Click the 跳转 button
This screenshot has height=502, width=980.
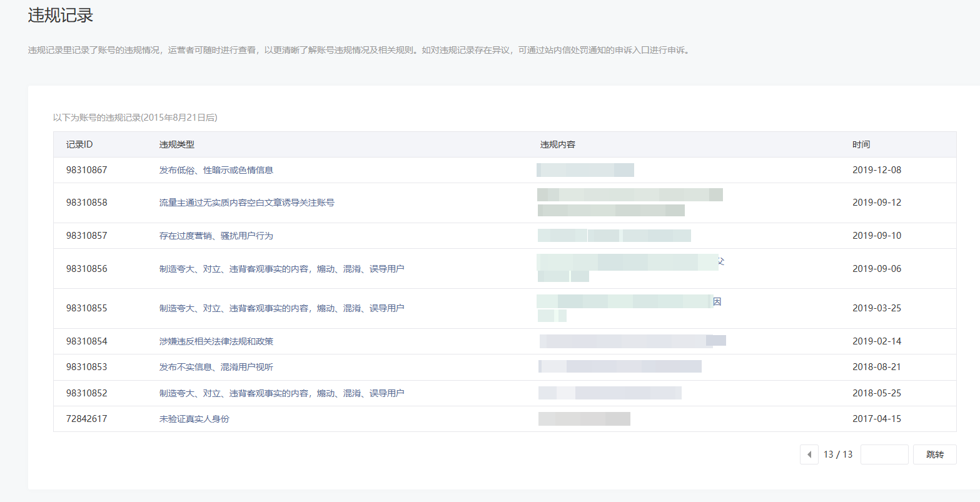click(x=935, y=454)
